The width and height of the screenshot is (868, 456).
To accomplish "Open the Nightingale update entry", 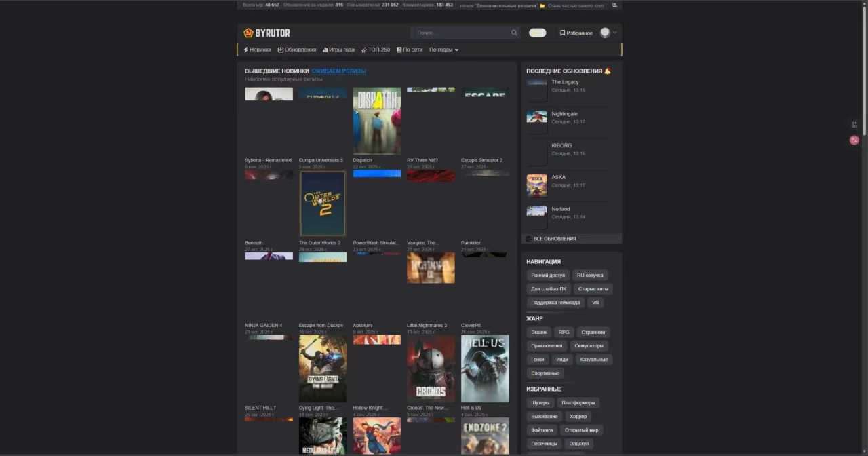I will pos(564,114).
